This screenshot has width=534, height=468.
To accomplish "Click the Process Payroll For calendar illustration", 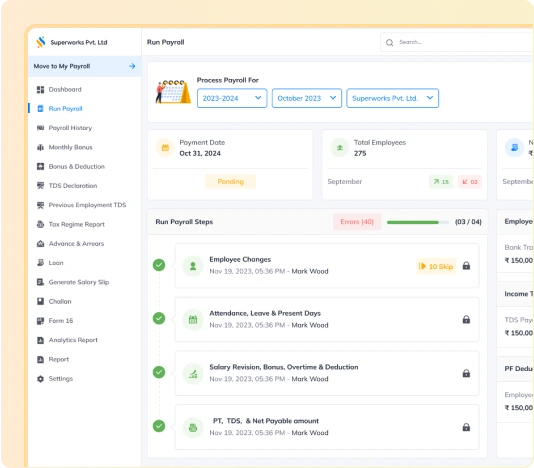I will point(173,92).
